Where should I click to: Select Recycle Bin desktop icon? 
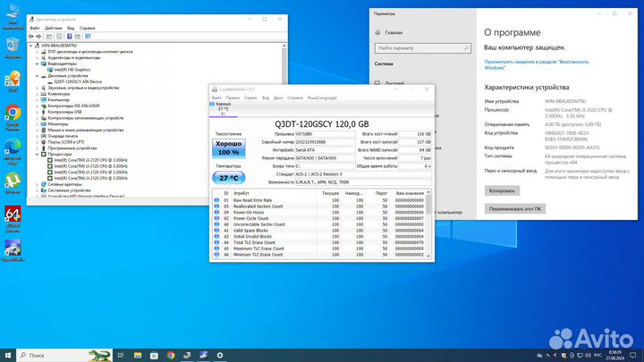[13, 47]
